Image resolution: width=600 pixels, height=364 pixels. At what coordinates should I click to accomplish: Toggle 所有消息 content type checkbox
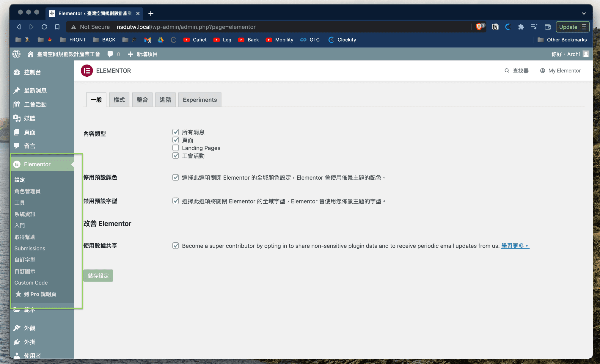tap(176, 132)
